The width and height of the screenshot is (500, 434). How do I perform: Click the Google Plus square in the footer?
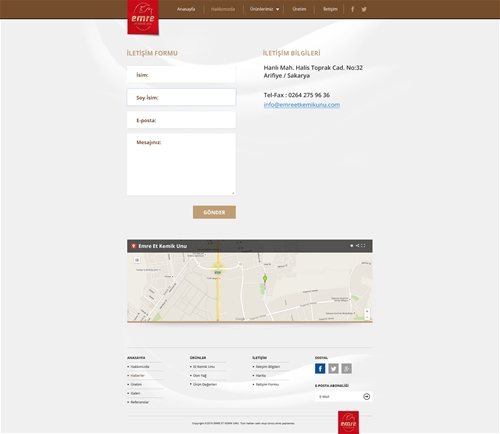tap(347, 368)
